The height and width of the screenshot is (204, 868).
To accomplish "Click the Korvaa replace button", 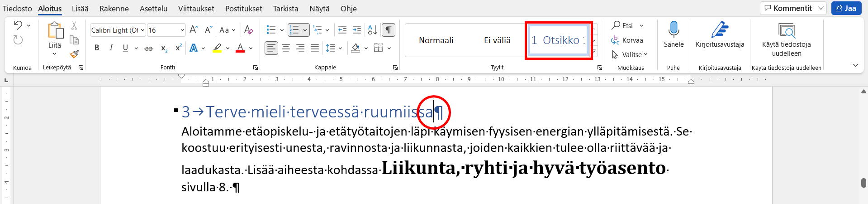I will (x=627, y=40).
